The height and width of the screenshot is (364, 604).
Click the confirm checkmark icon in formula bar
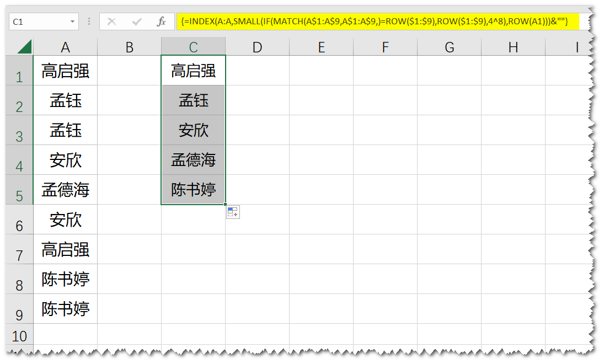click(x=136, y=22)
